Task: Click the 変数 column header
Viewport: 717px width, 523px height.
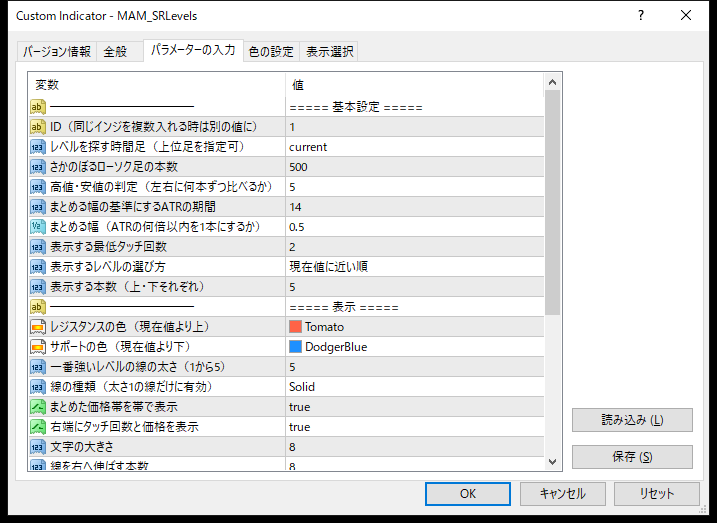Action: [x=157, y=85]
